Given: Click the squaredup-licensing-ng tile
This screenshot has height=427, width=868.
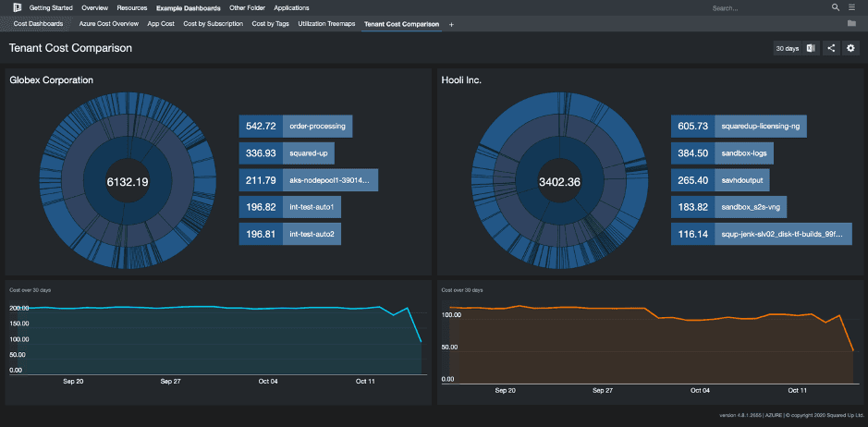Looking at the screenshot, I should pos(739,127).
